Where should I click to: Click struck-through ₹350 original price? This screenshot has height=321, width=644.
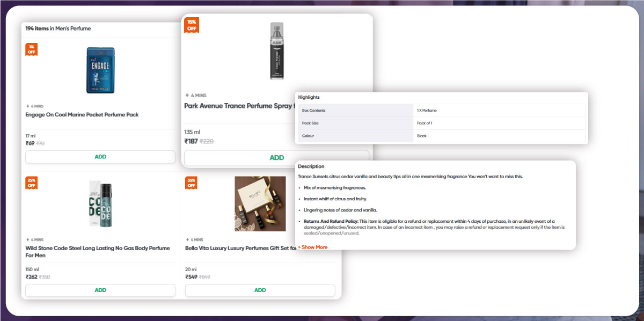(45, 277)
